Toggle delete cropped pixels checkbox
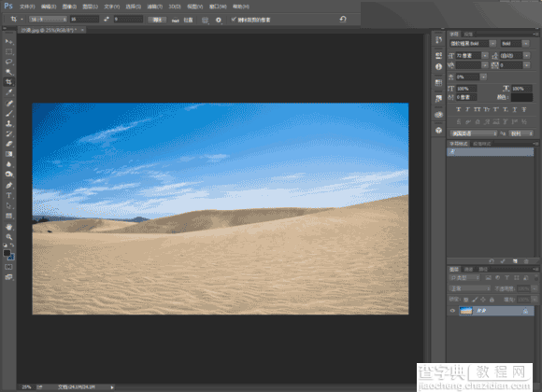Image resolution: width=542 pixels, height=392 pixels. (234, 20)
